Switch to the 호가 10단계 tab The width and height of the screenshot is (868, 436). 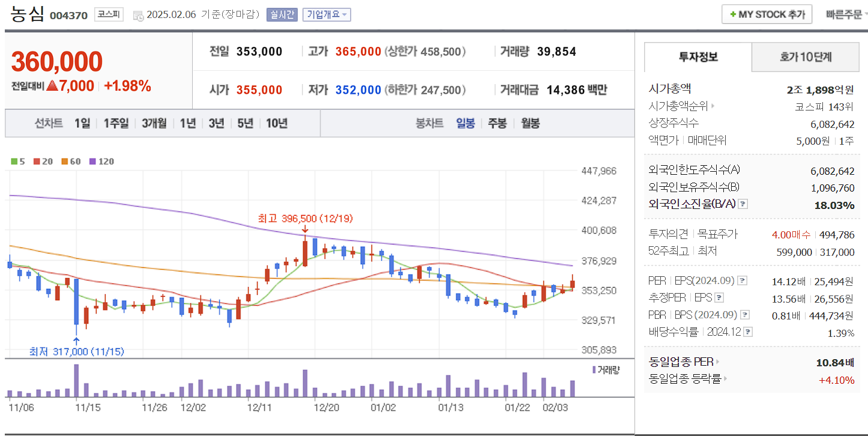tap(805, 57)
